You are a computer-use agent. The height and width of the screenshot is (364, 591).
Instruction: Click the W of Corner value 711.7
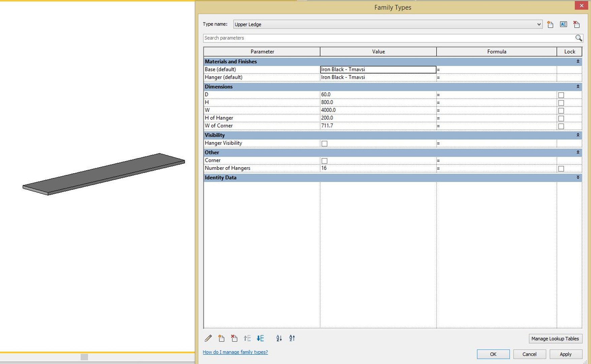(x=378, y=125)
